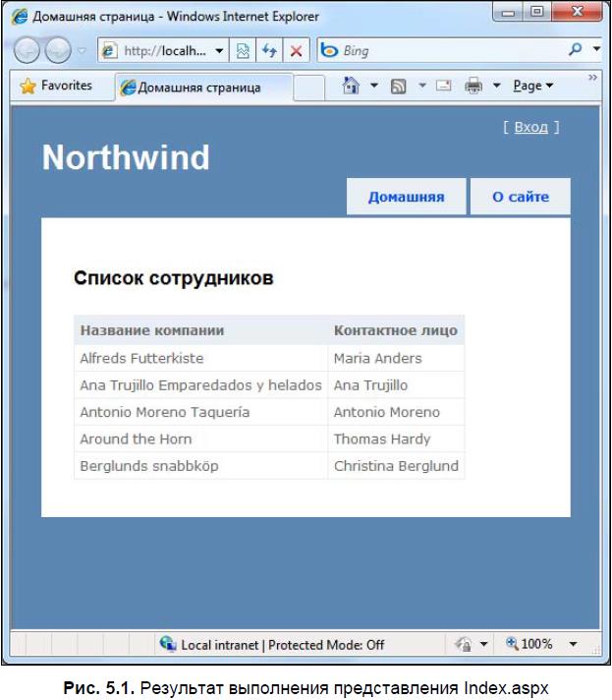Expand the Print options dropdown arrow
This screenshot has width=612, height=700.
tap(496, 85)
